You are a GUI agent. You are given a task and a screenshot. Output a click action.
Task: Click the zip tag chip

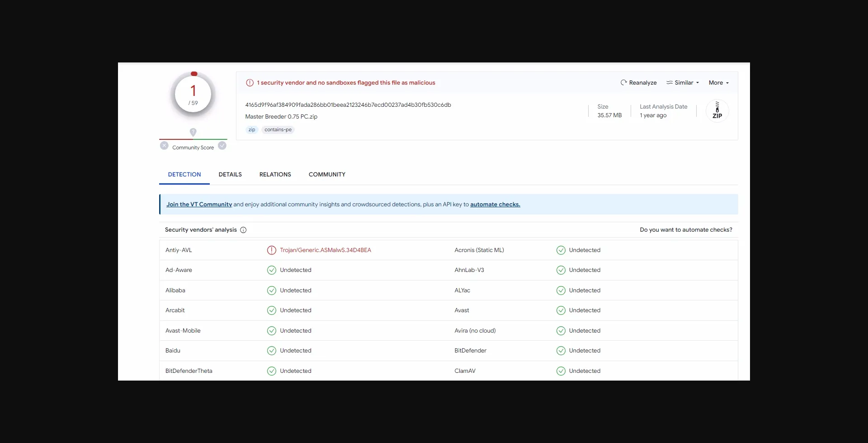(x=252, y=130)
